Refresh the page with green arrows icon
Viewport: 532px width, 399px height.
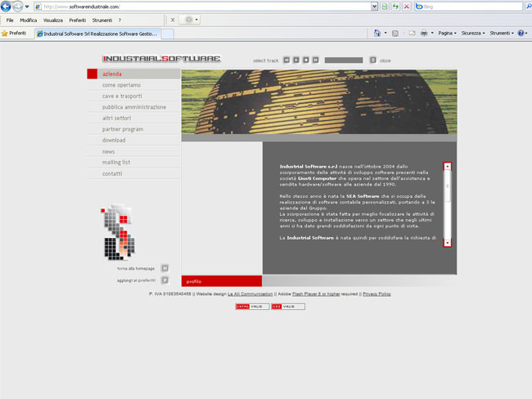(x=395, y=7)
